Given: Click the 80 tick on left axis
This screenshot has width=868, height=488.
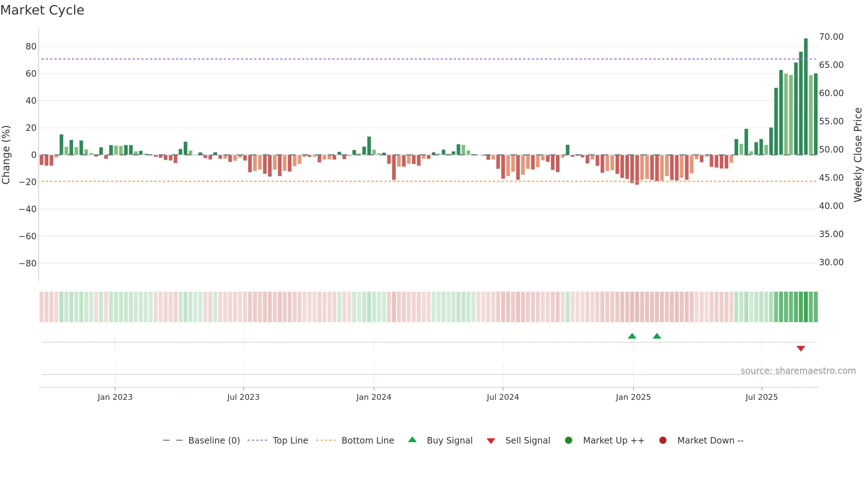Looking at the screenshot, I should [31, 46].
